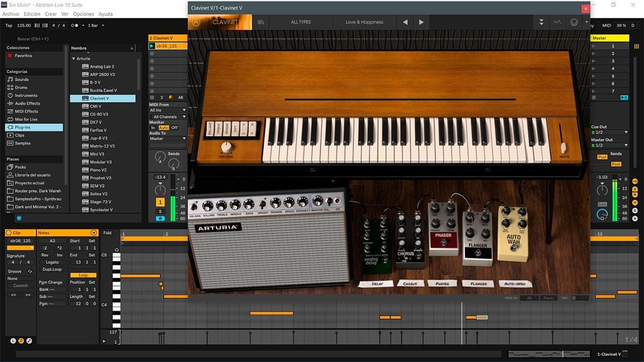
Task: Collapse the Arturia folder
Action: [74, 58]
